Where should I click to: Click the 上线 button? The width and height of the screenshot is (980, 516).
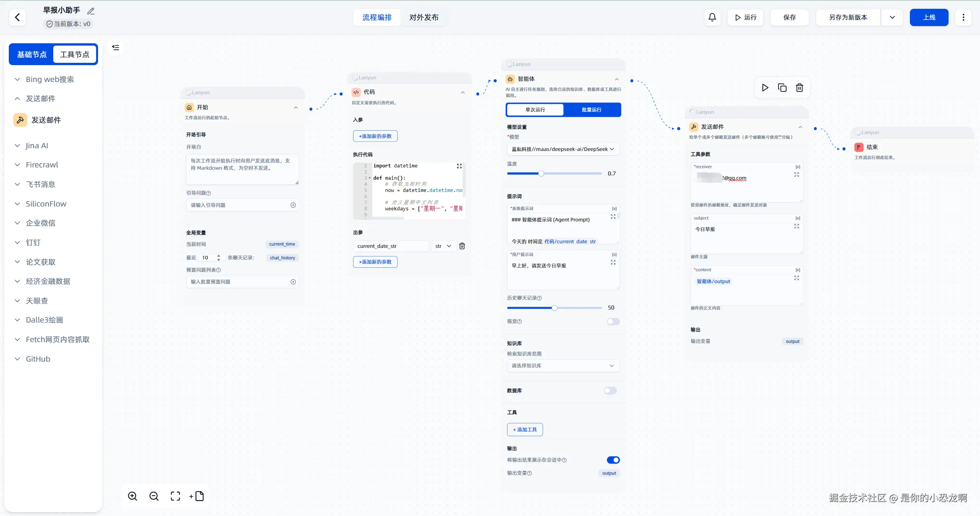tap(929, 17)
